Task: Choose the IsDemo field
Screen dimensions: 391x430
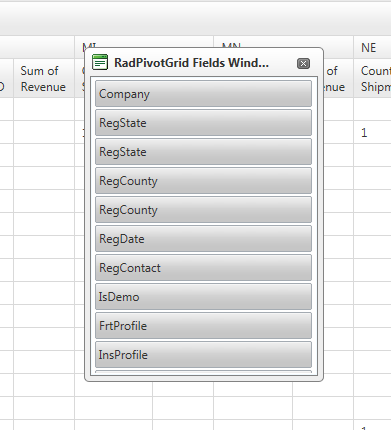Action: pos(203,297)
